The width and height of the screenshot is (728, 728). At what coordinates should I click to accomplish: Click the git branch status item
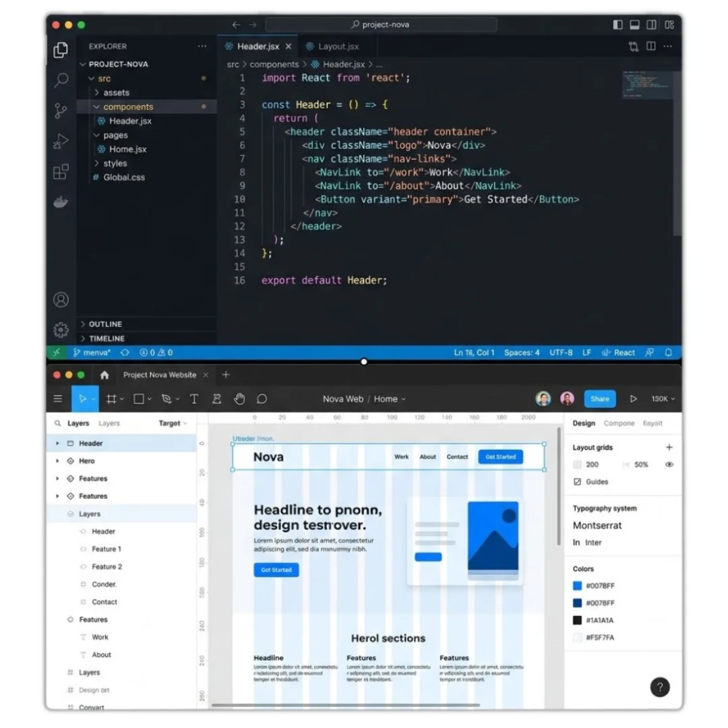[x=92, y=353]
